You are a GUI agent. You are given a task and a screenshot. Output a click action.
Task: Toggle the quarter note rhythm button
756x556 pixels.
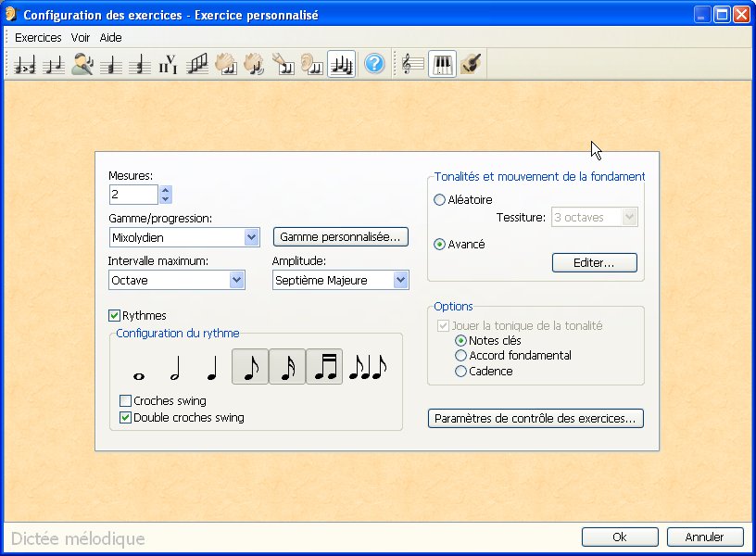click(x=212, y=369)
